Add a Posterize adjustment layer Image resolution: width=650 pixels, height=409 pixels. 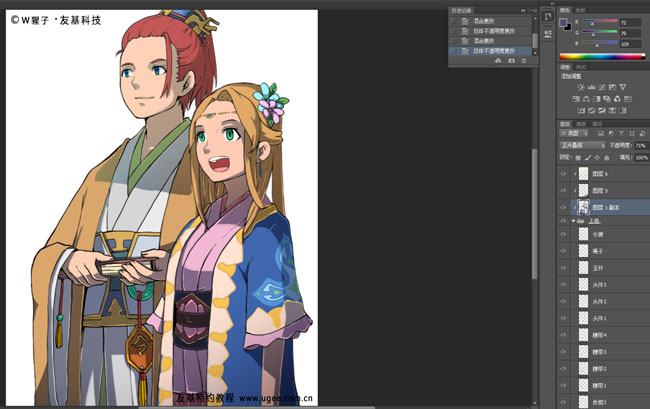[592, 110]
